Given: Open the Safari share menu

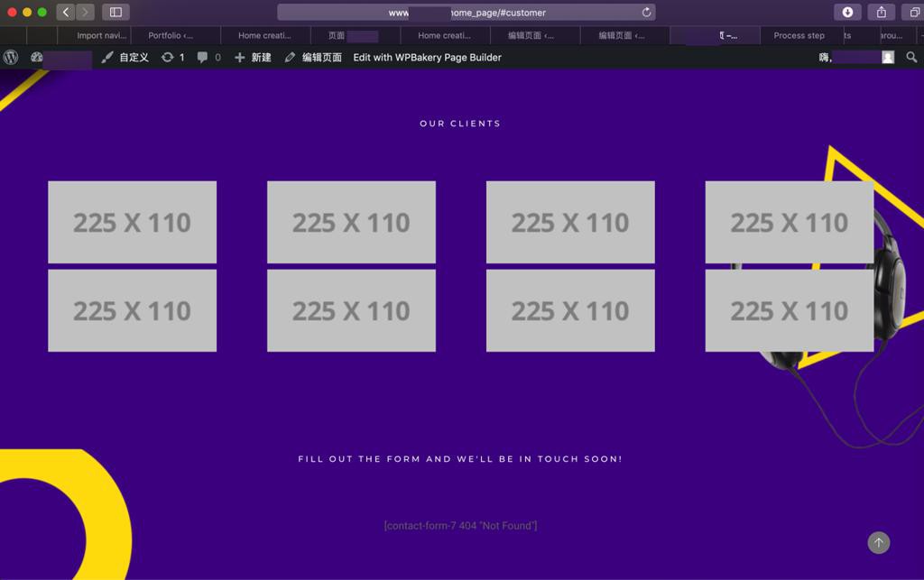Looking at the screenshot, I should point(881,13).
